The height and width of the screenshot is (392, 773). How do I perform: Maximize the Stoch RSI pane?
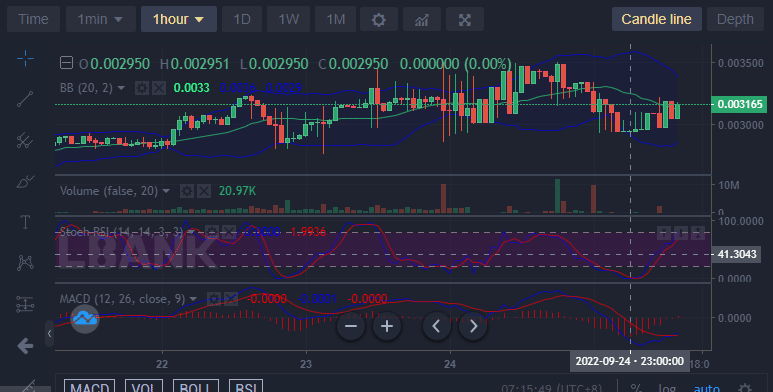click(698, 233)
